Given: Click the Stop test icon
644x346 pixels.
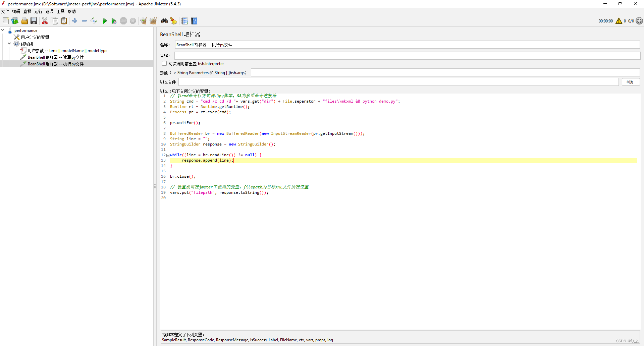Looking at the screenshot, I should click(x=123, y=21).
